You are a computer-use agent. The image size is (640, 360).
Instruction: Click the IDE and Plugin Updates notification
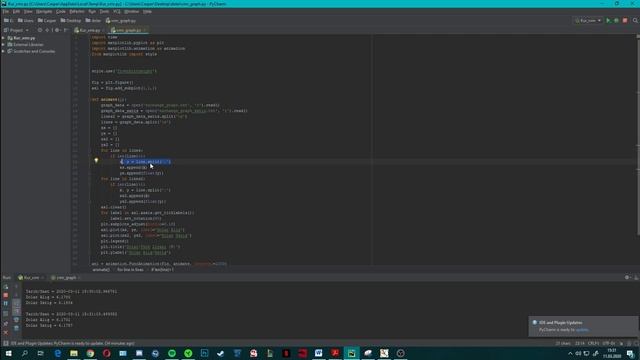(x=583, y=326)
